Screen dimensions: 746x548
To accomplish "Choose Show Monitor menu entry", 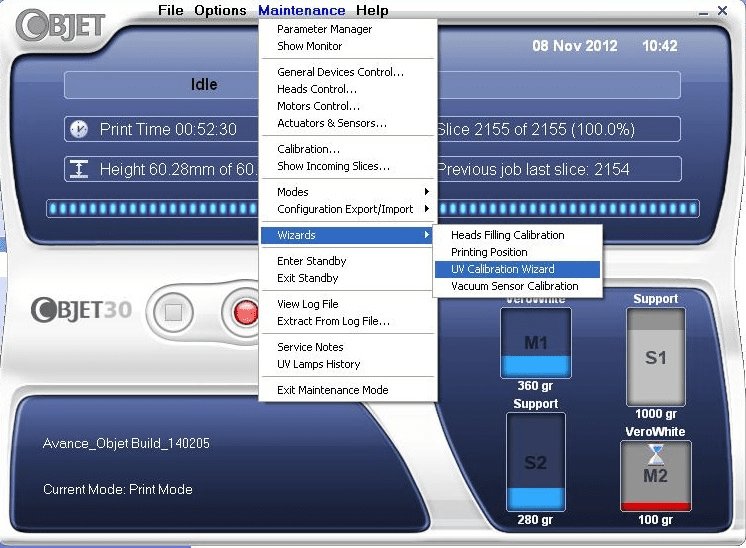I will tap(348, 46).
